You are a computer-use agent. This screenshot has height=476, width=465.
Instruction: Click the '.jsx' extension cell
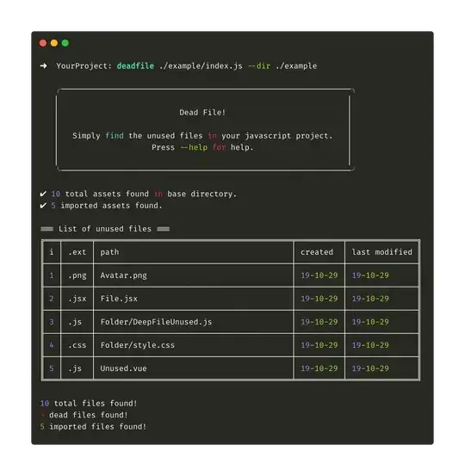[x=77, y=299]
